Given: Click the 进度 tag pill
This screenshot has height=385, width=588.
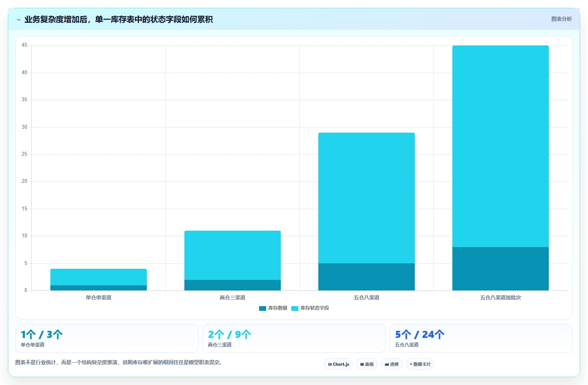Looking at the screenshot, I should coord(391,364).
